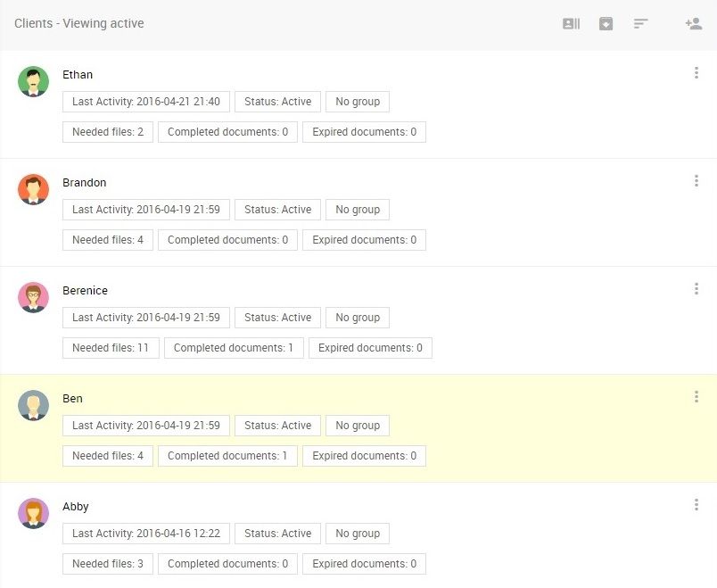Click Ben's Last Activity tag
Screen dimensions: 717x588
pos(146,426)
